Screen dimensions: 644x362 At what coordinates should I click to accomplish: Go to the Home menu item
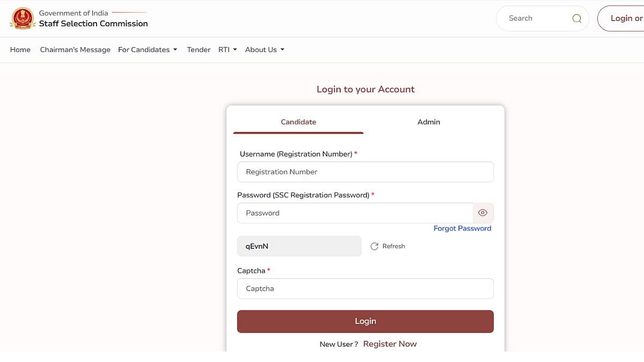click(20, 50)
